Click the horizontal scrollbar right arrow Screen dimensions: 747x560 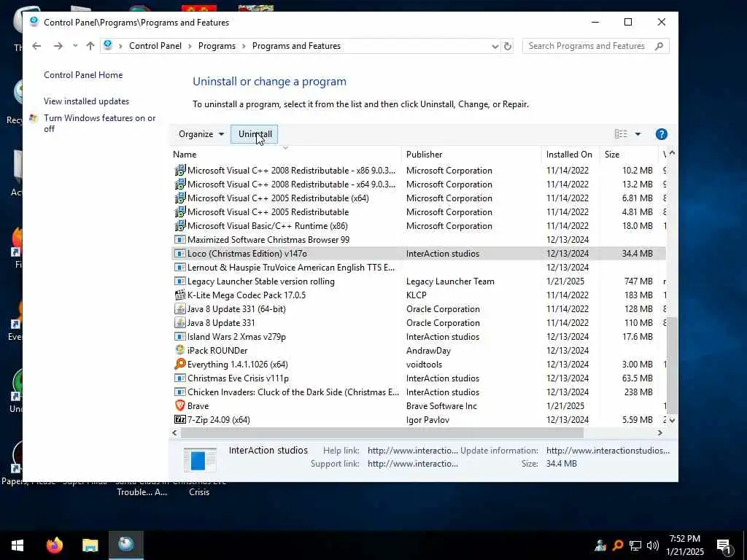click(659, 433)
